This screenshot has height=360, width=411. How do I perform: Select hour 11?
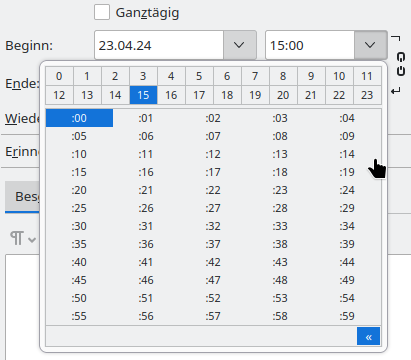367,76
